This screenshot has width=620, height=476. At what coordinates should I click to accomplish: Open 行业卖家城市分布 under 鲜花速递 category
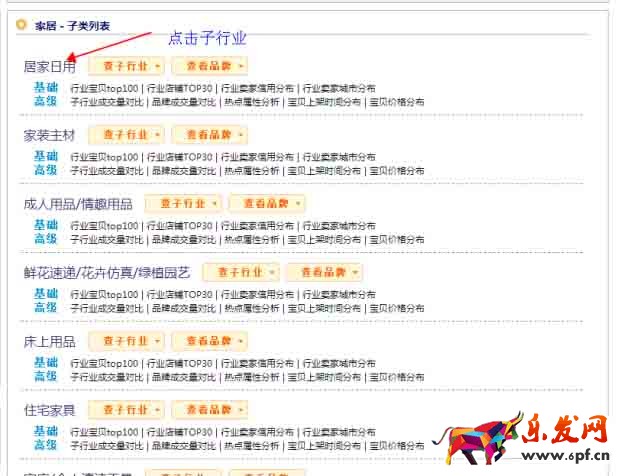(x=338, y=295)
